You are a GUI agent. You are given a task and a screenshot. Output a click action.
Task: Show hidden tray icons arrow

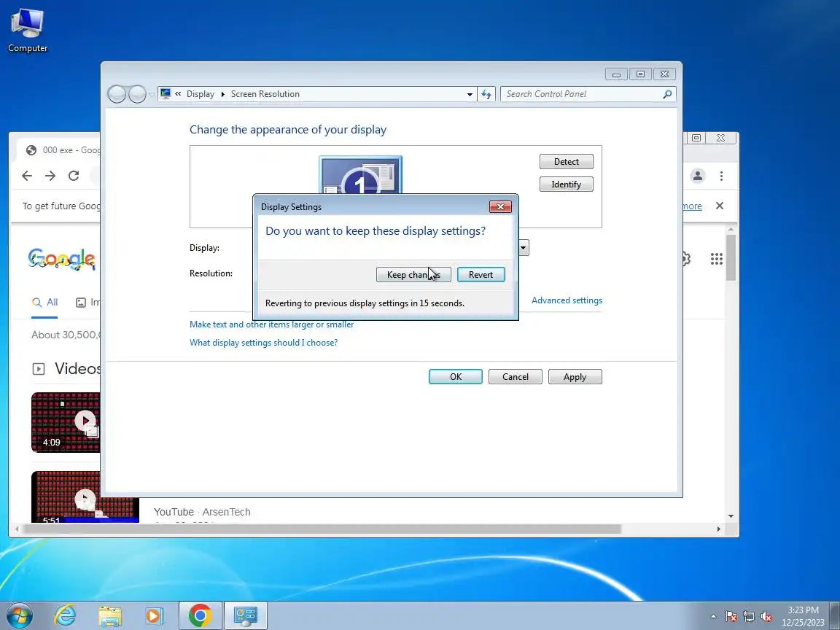(x=713, y=617)
